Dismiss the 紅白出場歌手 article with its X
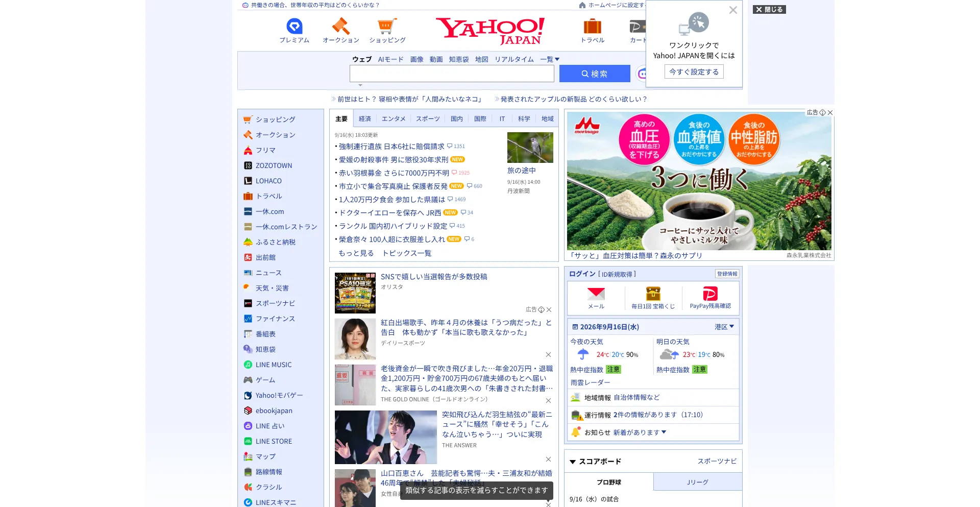 pyautogui.click(x=548, y=354)
